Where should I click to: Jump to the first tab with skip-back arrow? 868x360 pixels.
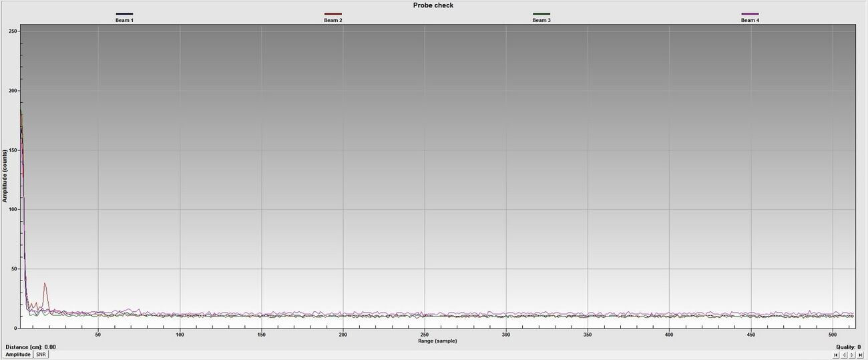[836, 355]
